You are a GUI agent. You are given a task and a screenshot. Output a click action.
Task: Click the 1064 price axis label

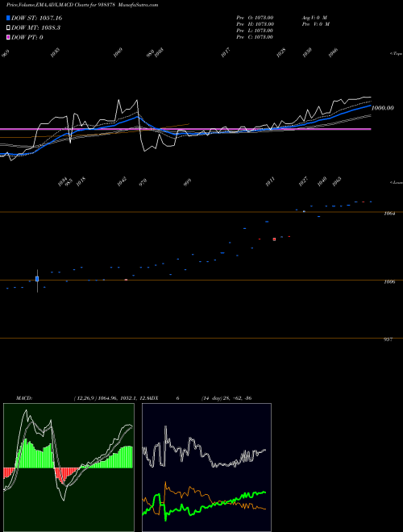(x=388, y=214)
